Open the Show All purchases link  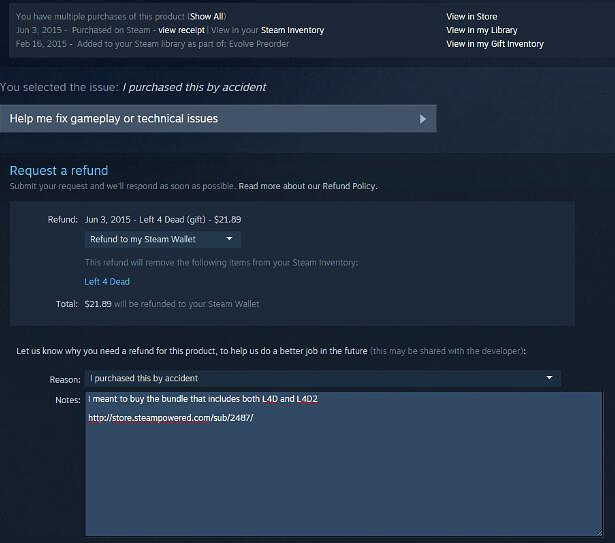point(207,16)
